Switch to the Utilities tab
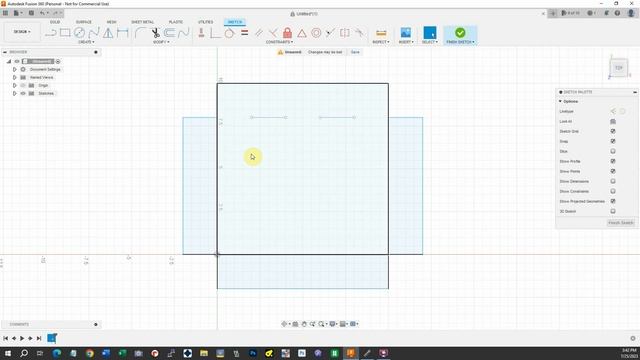Screen dimensions: 640x360 (205, 22)
